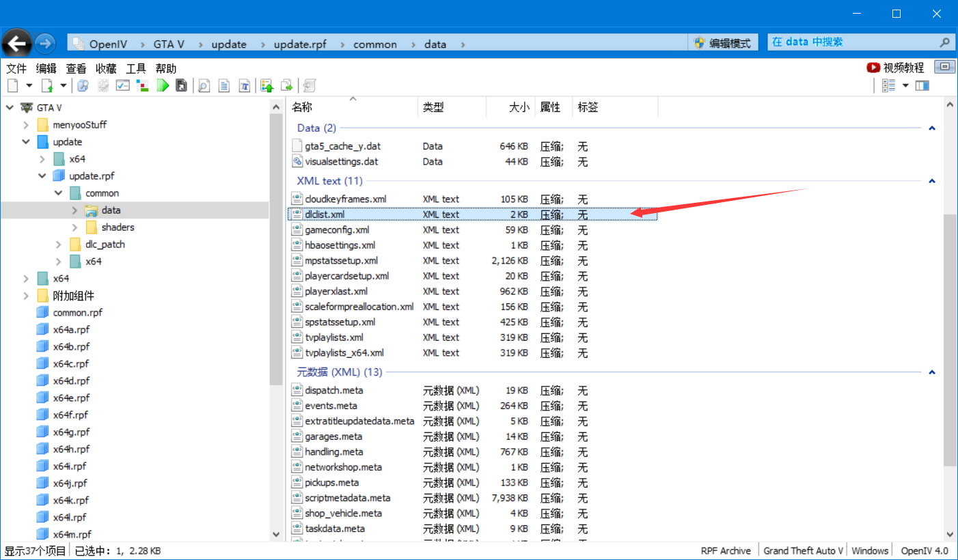Click the checkbox window toolbar icon
This screenshot has height=560, width=958.
click(123, 85)
